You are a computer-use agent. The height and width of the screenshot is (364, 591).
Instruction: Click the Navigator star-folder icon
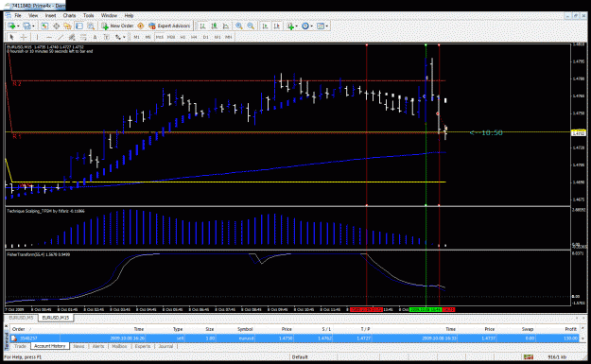67,26
